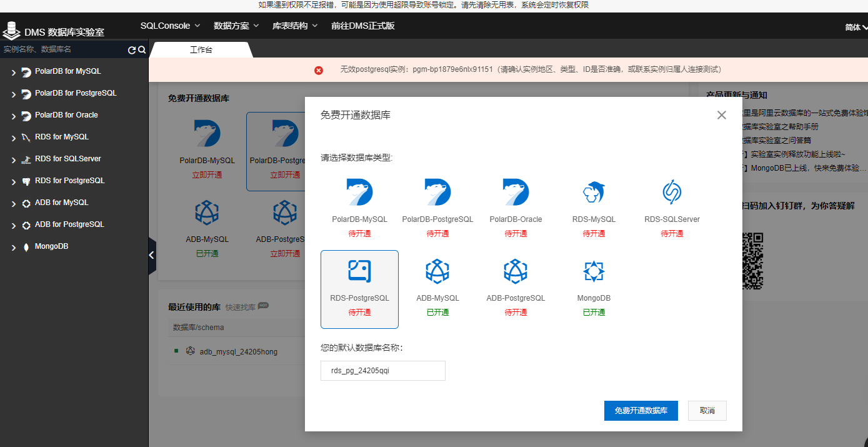Click the DingTalk group QR code
This screenshot has height=447, width=868.
(752, 261)
